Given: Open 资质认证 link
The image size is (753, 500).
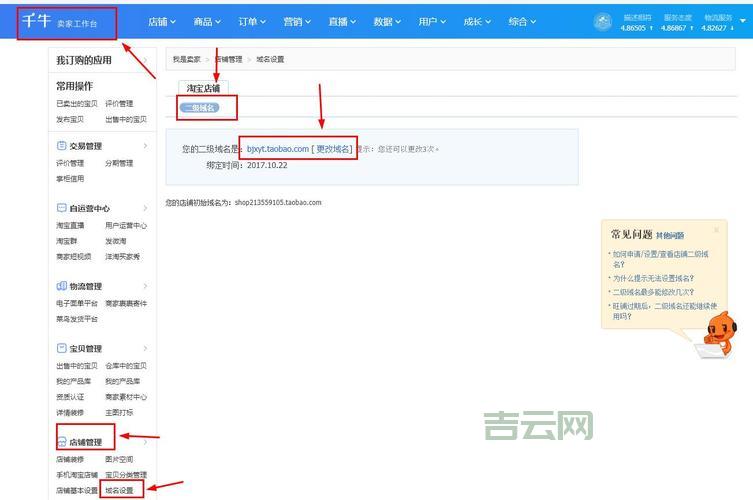Looking at the screenshot, I should pos(70,397).
